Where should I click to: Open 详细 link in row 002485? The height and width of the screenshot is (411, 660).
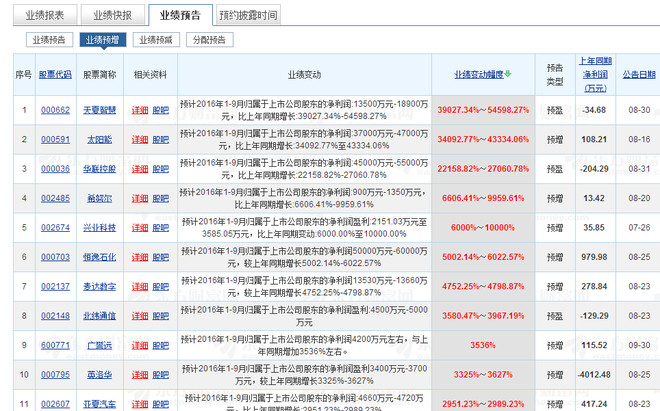coord(140,198)
